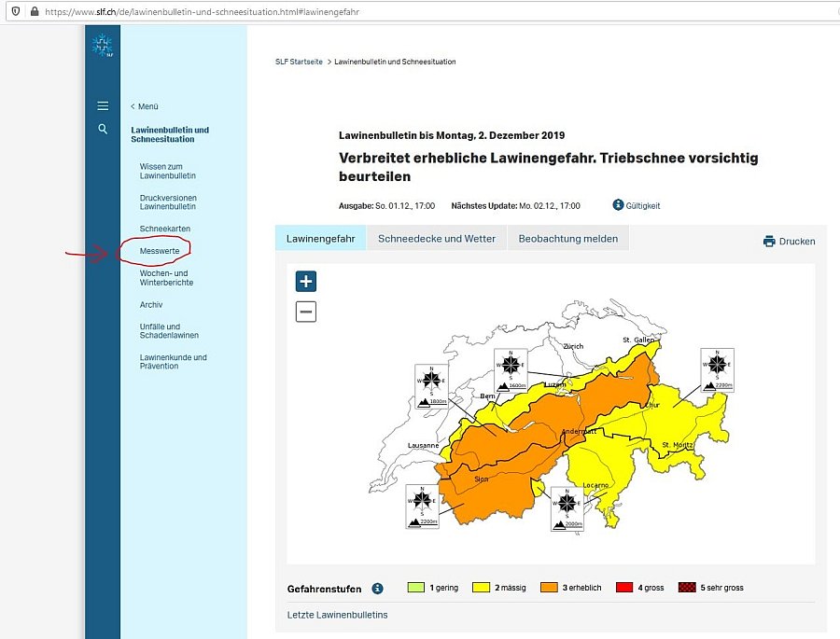The height and width of the screenshot is (639, 840).
Task: Click the printer icon next to Drucken
Action: 769,241
